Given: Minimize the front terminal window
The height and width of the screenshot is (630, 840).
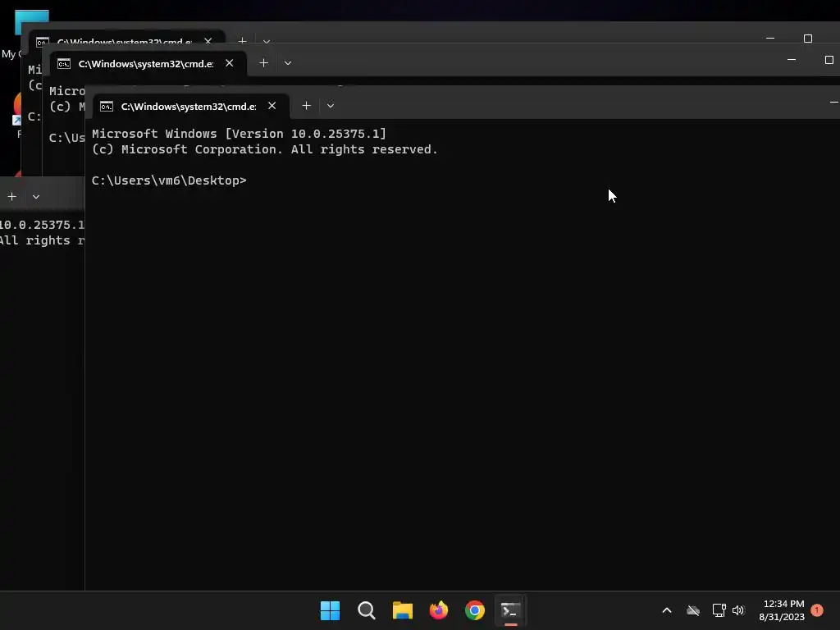Looking at the screenshot, I should coord(833,102).
